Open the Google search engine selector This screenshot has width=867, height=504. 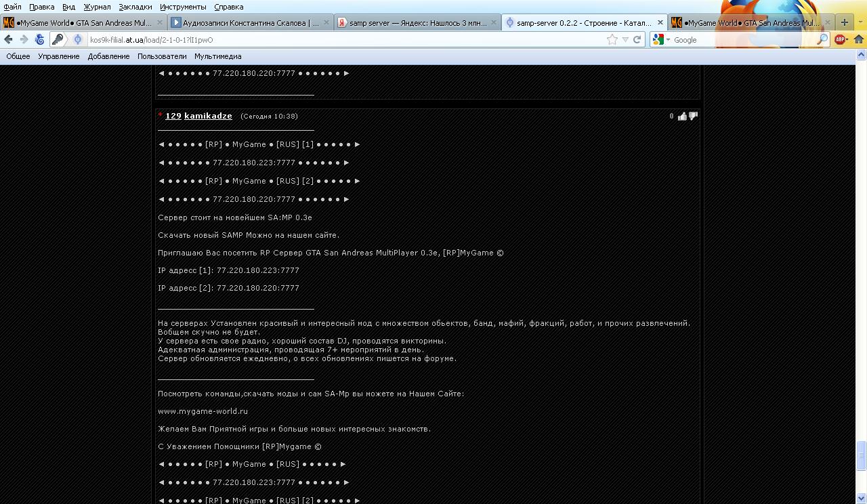click(x=661, y=40)
